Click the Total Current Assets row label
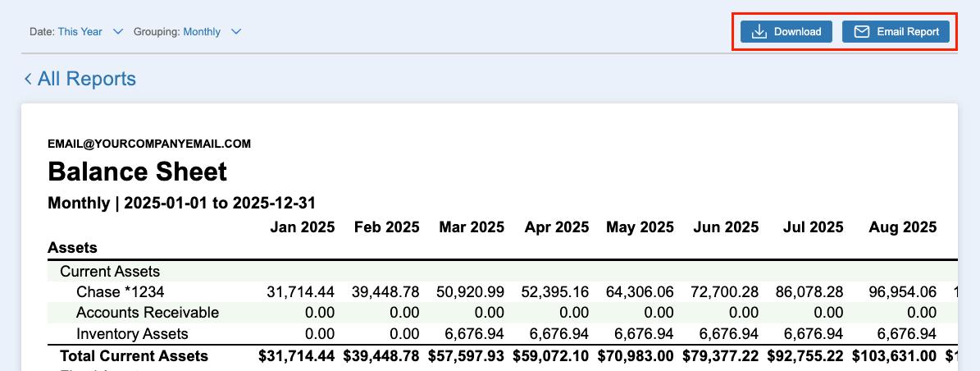The image size is (980, 371). pos(134,356)
